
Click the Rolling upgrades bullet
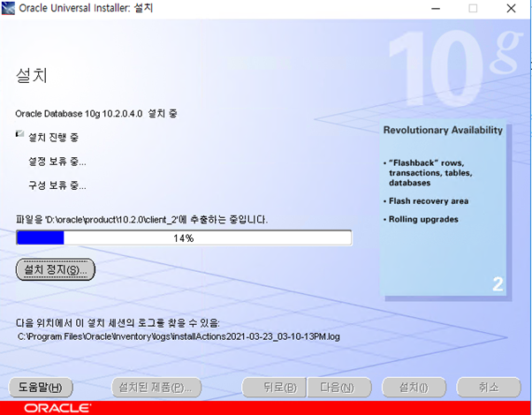tap(421, 219)
